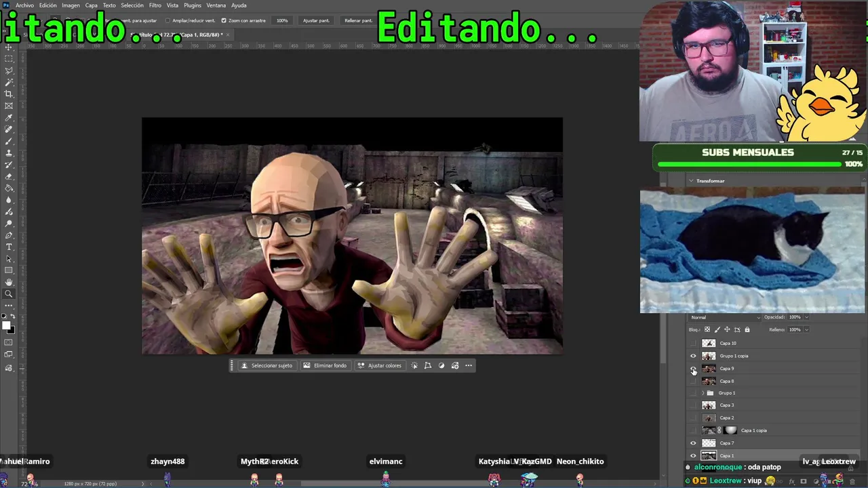Select the Eraser tool
The image size is (868, 488).
coord(9,176)
